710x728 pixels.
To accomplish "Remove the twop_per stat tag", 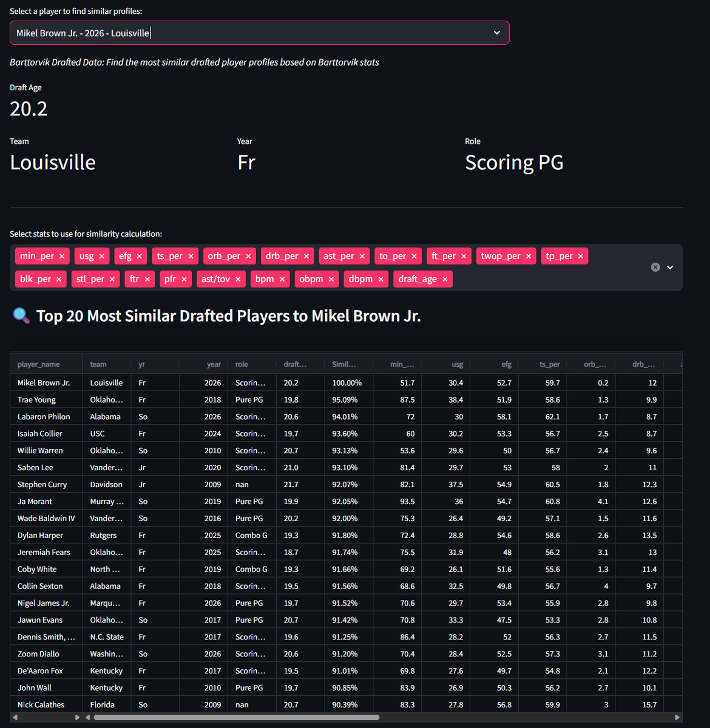I will pyautogui.click(x=529, y=257).
